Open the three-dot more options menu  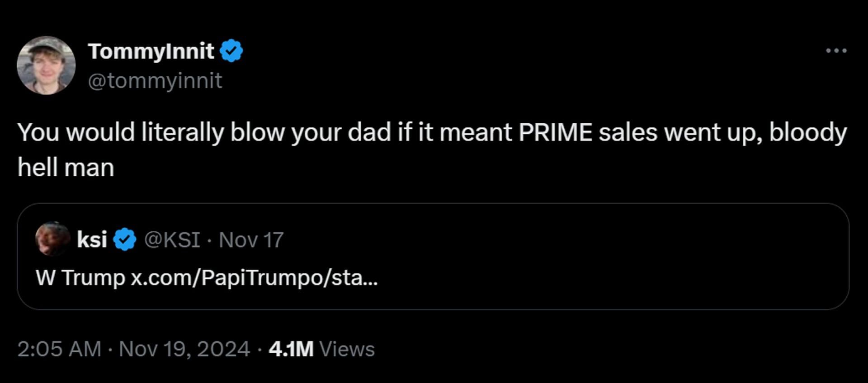836,51
